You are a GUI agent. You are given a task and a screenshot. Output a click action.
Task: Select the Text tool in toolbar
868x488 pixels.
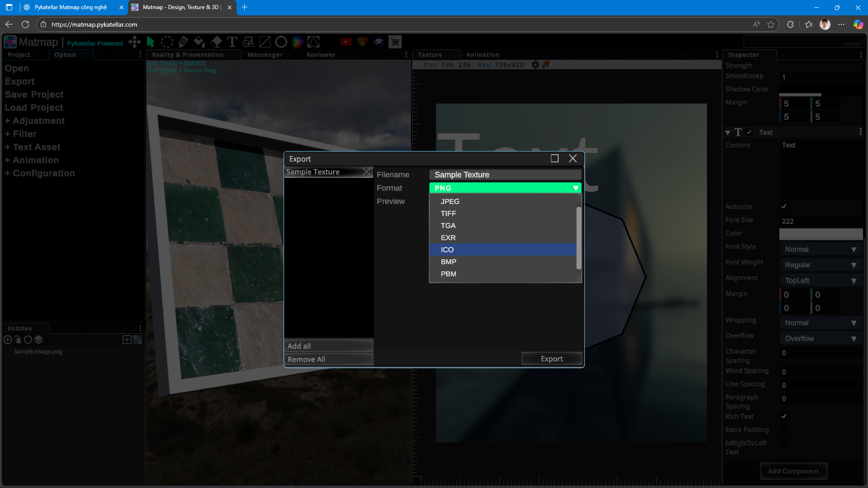pos(232,42)
